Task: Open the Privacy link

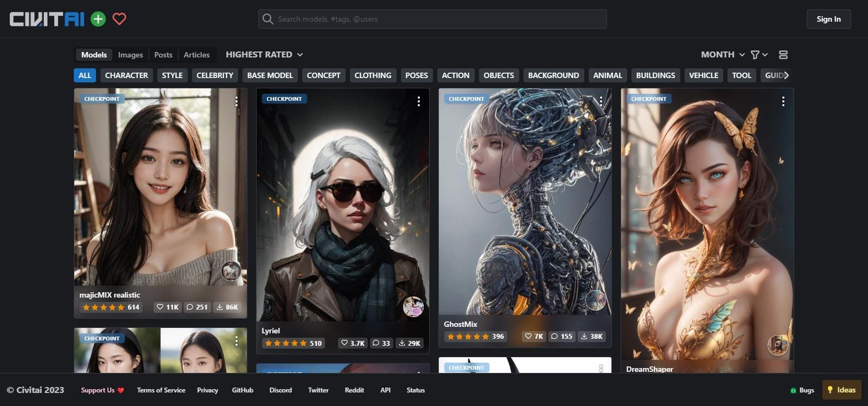Action: point(207,390)
